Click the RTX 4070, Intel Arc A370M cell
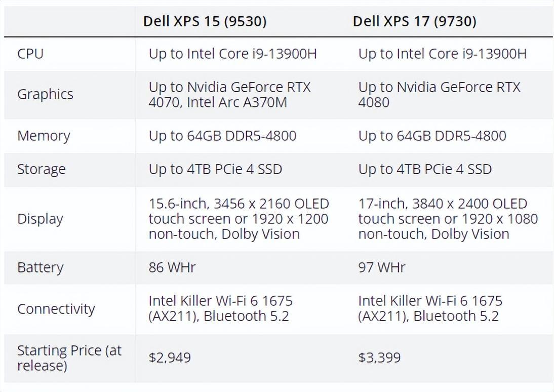554x392 pixels. [x=230, y=95]
